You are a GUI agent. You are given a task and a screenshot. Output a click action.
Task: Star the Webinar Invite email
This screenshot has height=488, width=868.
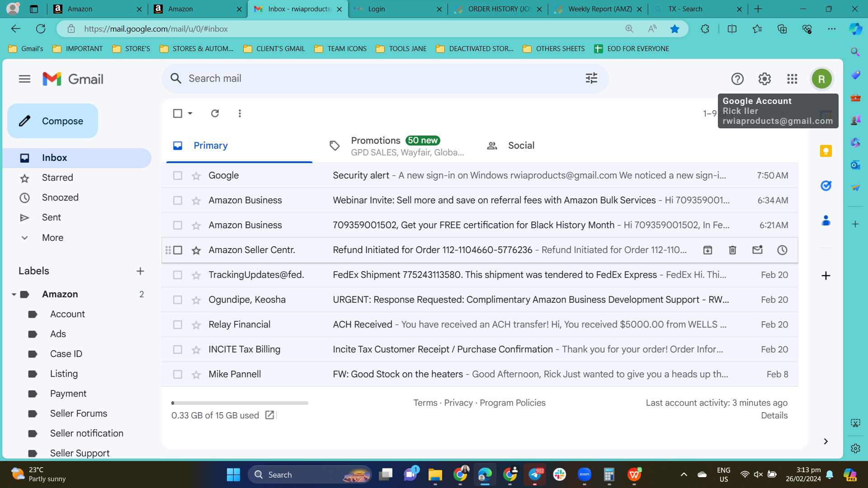coord(196,201)
